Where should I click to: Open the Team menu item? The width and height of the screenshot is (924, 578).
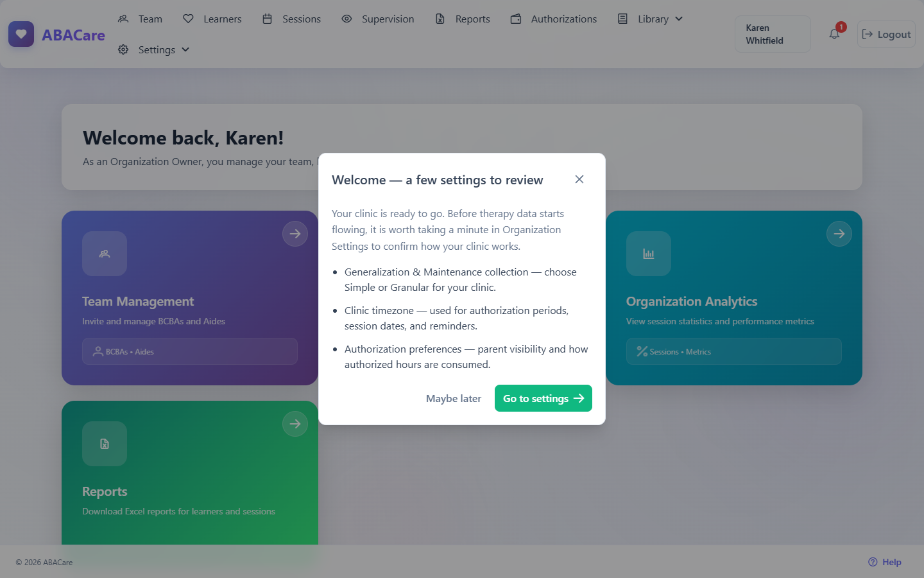141,19
